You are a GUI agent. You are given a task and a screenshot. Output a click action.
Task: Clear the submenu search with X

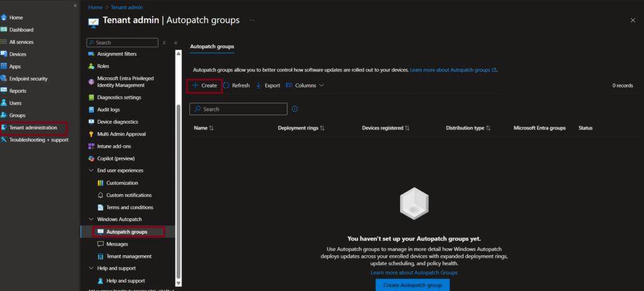164,43
